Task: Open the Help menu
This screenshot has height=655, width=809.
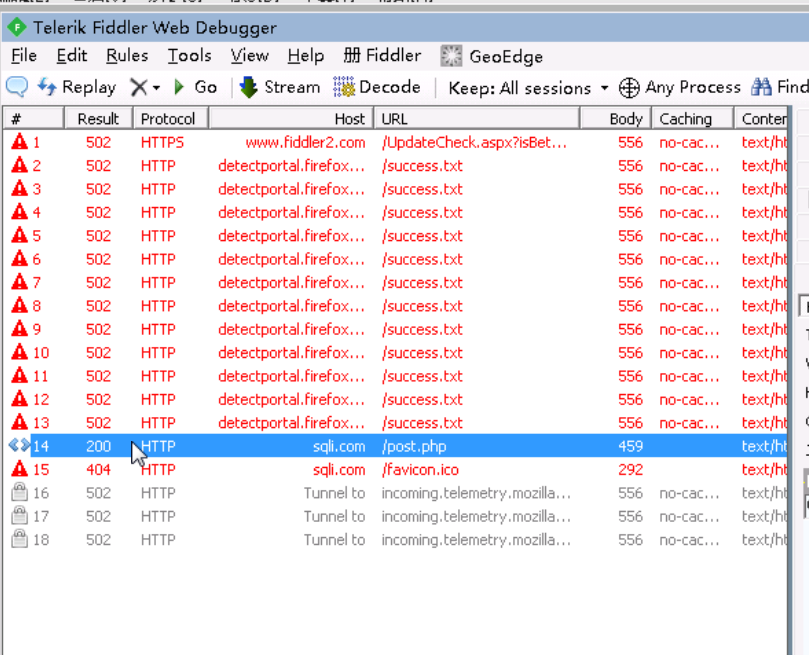Action: pos(305,55)
